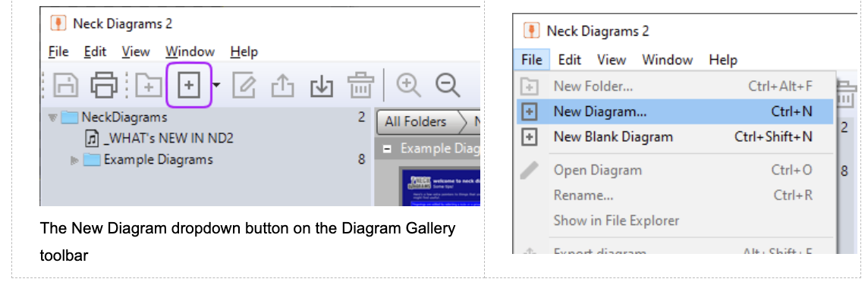Click the All Folders breadcrumb
Screen dimensions: 868x282
(419, 121)
